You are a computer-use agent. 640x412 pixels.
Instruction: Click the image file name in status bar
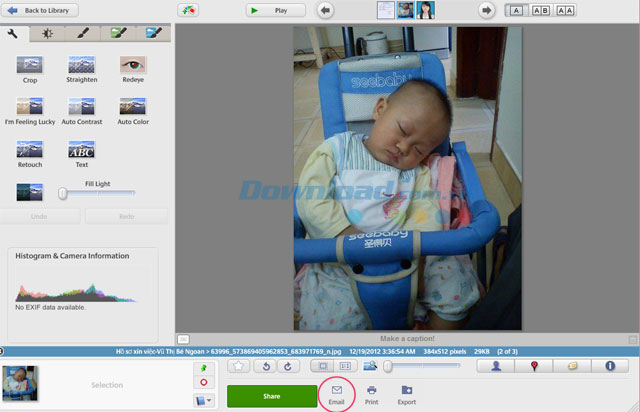pyautogui.click(x=276, y=352)
